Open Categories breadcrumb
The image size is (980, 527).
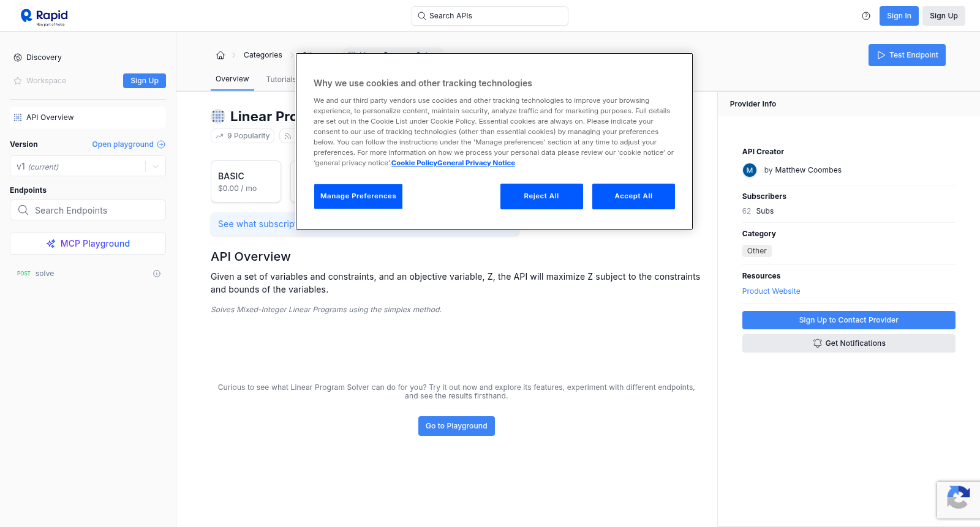pos(263,55)
